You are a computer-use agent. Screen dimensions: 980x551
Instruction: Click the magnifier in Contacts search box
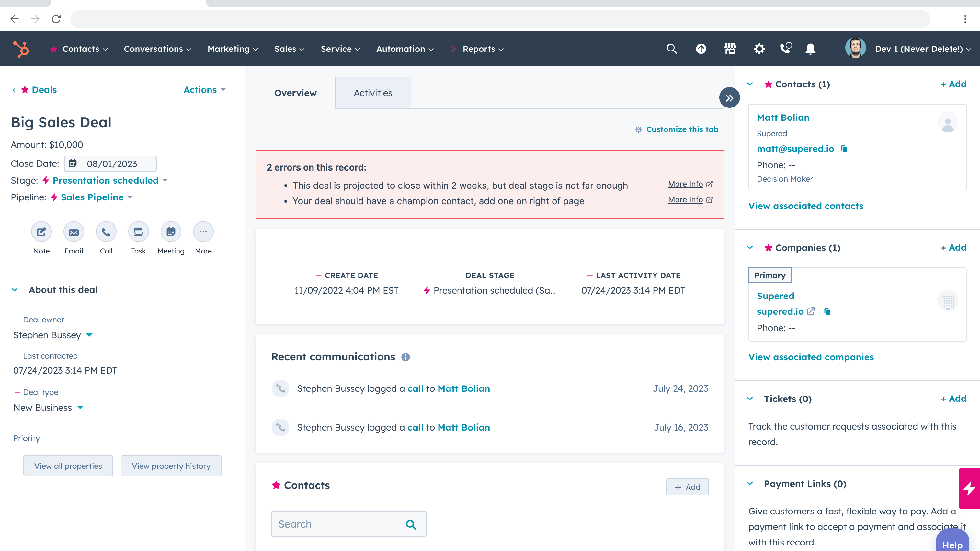pyautogui.click(x=411, y=524)
